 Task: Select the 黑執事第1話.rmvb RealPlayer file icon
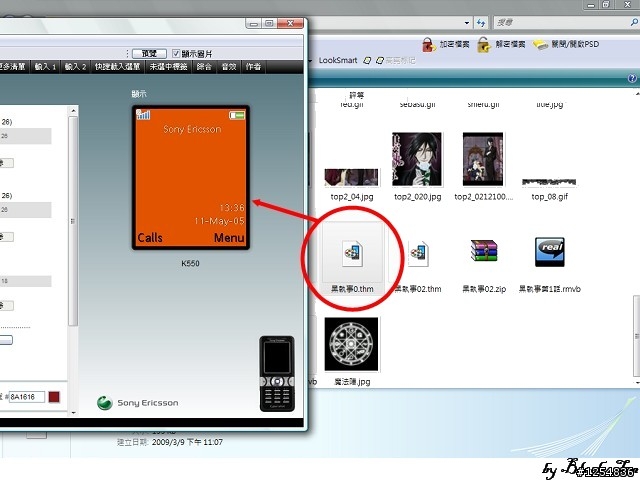coord(550,252)
